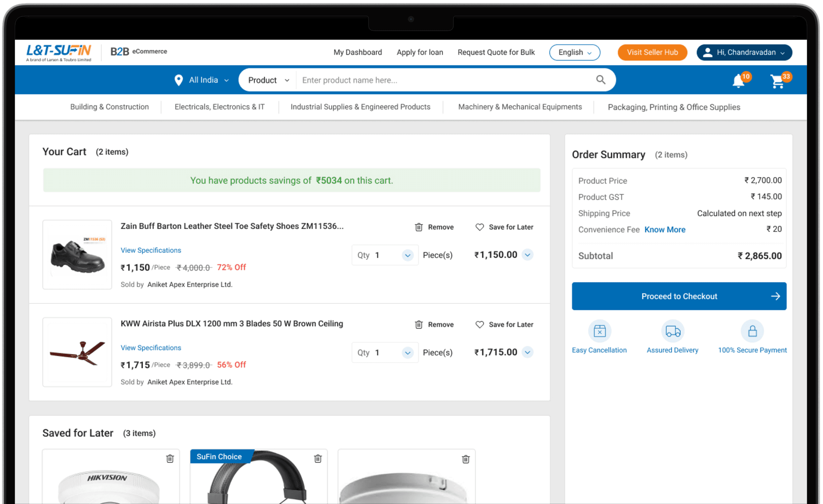Open Qty dropdown for the ceiling fan
This screenshot has height=504, width=823.
pyautogui.click(x=407, y=353)
